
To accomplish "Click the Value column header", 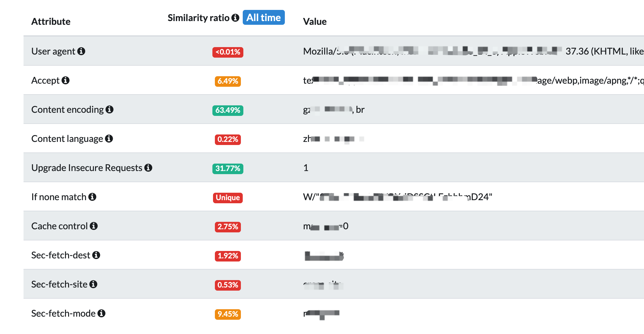I will [x=315, y=21].
